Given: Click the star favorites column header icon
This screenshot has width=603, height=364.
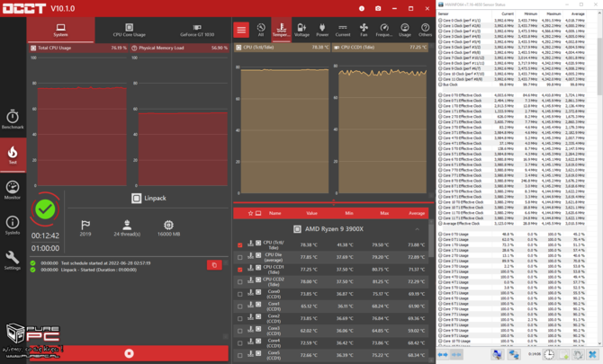Looking at the screenshot, I should [251, 213].
